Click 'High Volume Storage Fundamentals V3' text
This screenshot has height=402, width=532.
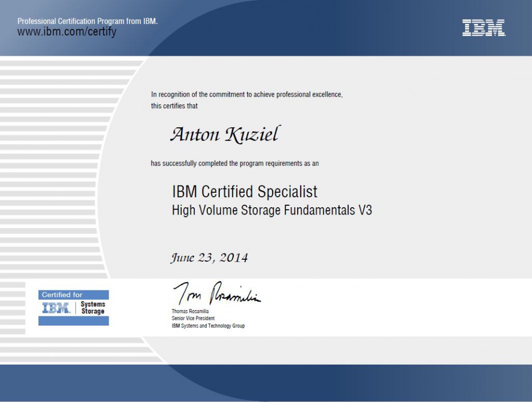point(272,210)
